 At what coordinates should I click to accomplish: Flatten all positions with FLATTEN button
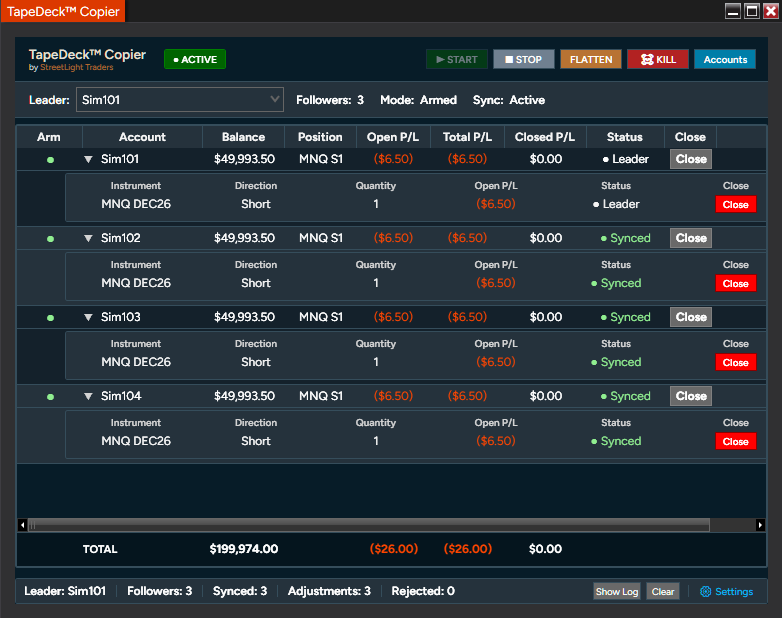coord(591,59)
